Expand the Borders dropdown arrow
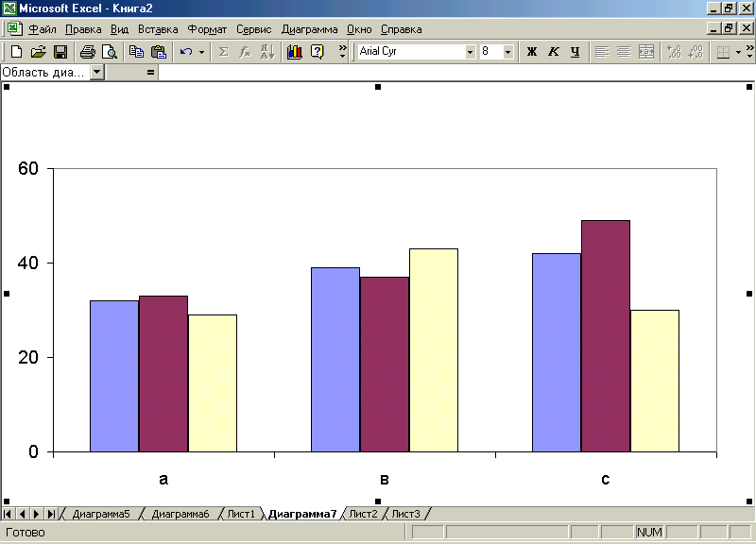This screenshot has width=756, height=544. point(738,52)
